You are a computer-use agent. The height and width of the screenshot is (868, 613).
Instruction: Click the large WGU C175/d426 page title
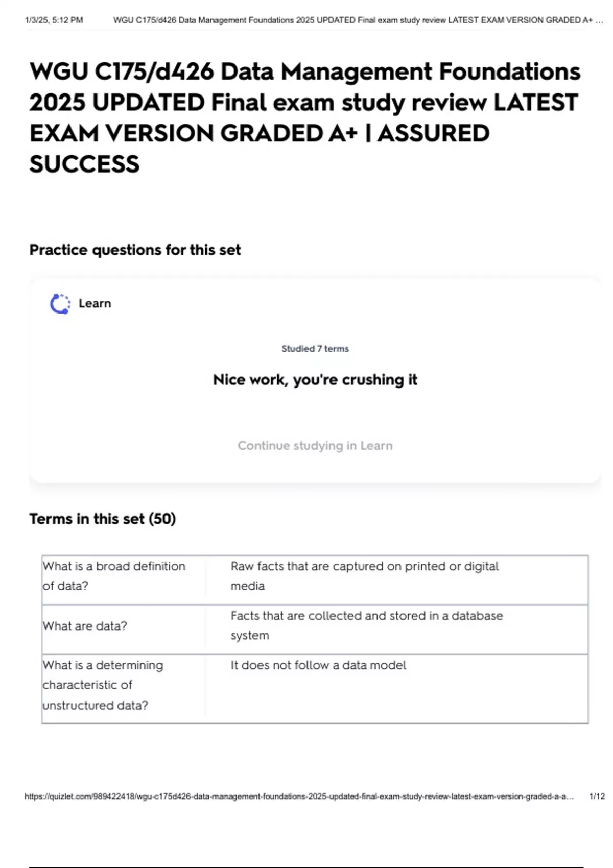click(304, 117)
